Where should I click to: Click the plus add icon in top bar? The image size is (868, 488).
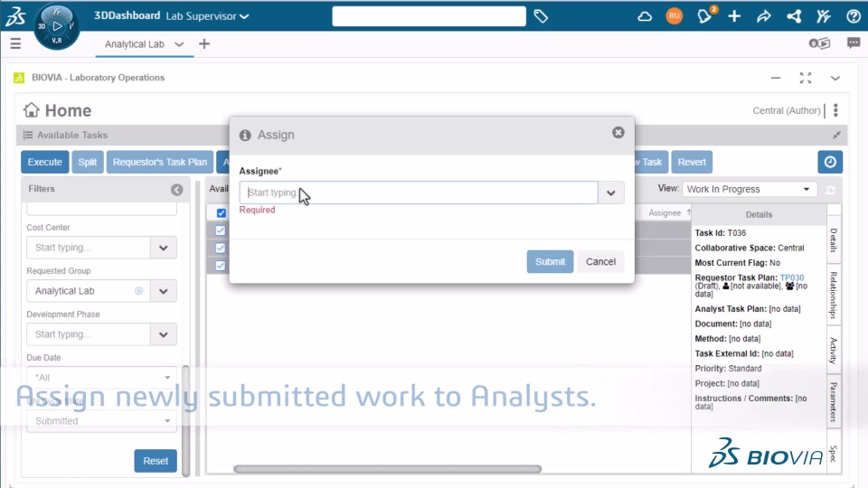734,16
